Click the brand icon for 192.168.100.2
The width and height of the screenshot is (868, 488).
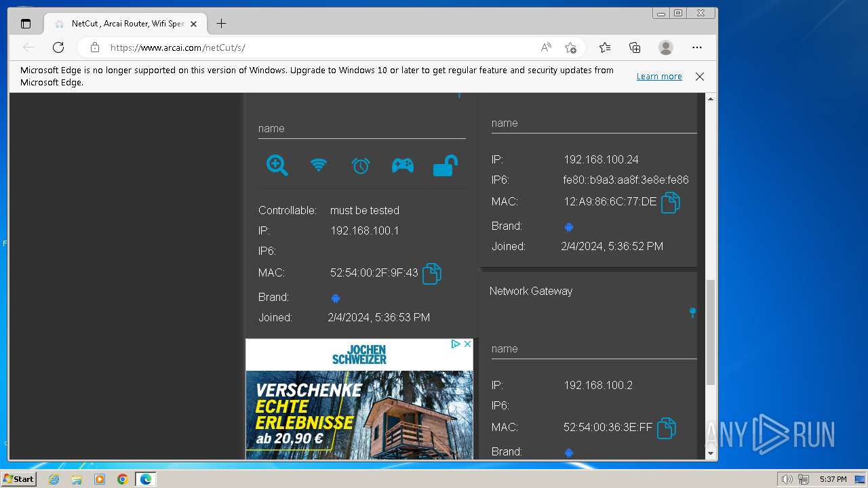(569, 453)
